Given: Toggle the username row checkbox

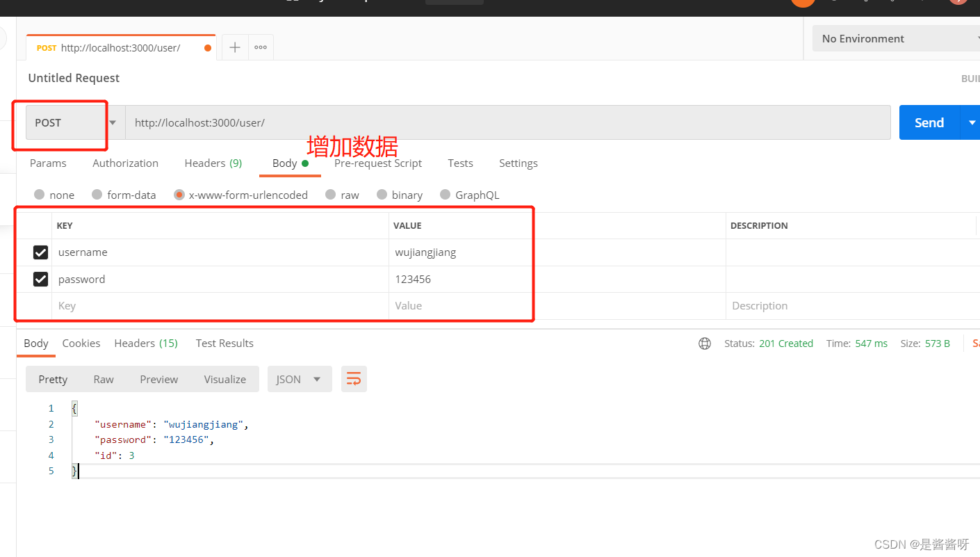Looking at the screenshot, I should (41, 252).
